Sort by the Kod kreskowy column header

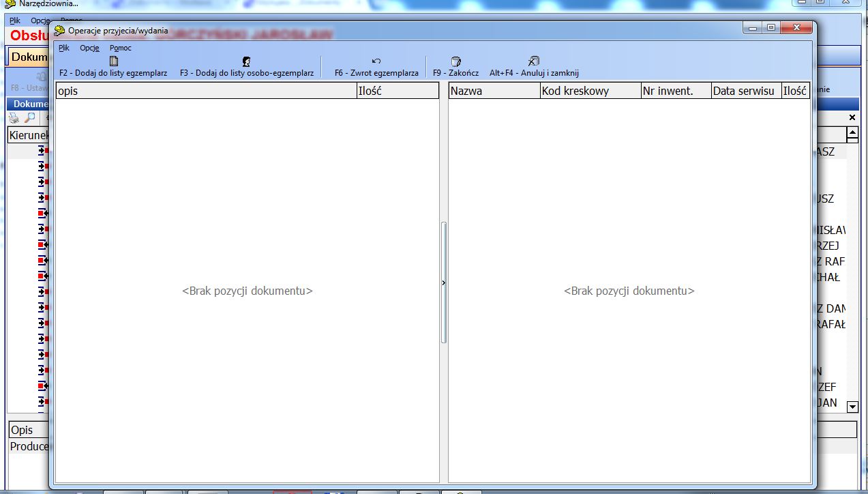[590, 91]
